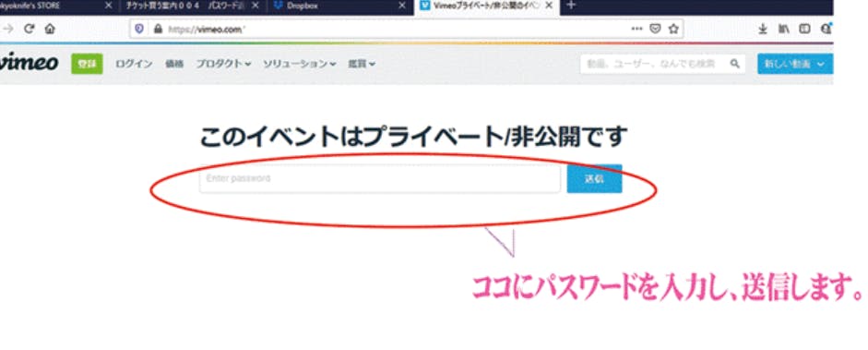Expand the ソリューション dropdown menu
The height and width of the screenshot is (350, 868).
(300, 64)
